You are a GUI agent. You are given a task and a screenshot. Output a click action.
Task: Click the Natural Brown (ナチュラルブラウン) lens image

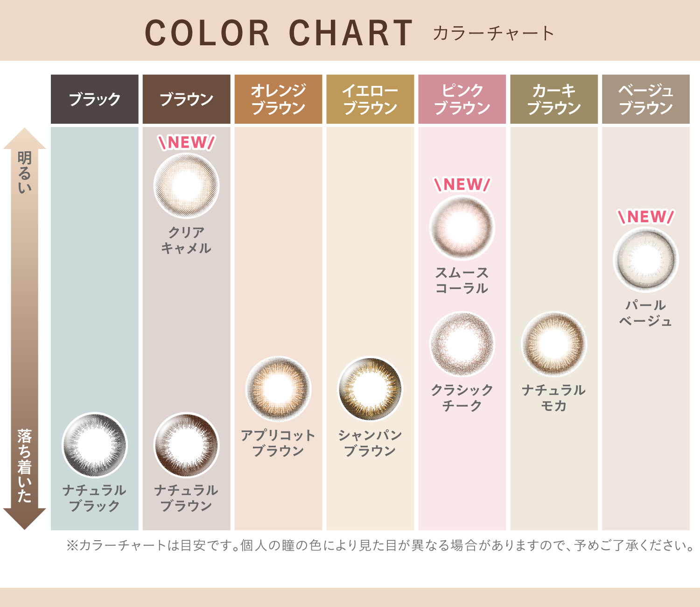[186, 445]
